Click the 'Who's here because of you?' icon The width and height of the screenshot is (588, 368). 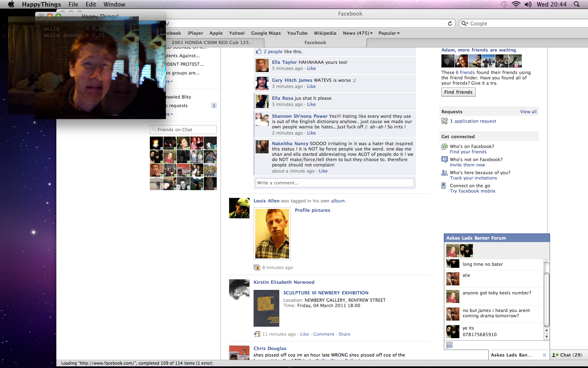point(445,173)
